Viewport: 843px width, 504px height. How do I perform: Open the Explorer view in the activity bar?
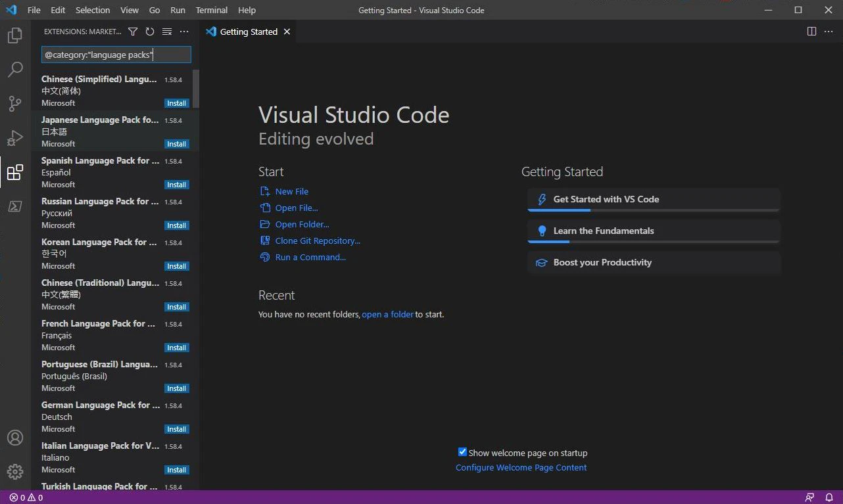tap(14, 35)
